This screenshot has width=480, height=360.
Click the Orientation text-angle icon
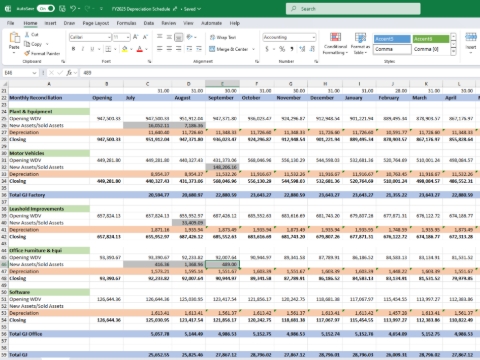pos(190,37)
